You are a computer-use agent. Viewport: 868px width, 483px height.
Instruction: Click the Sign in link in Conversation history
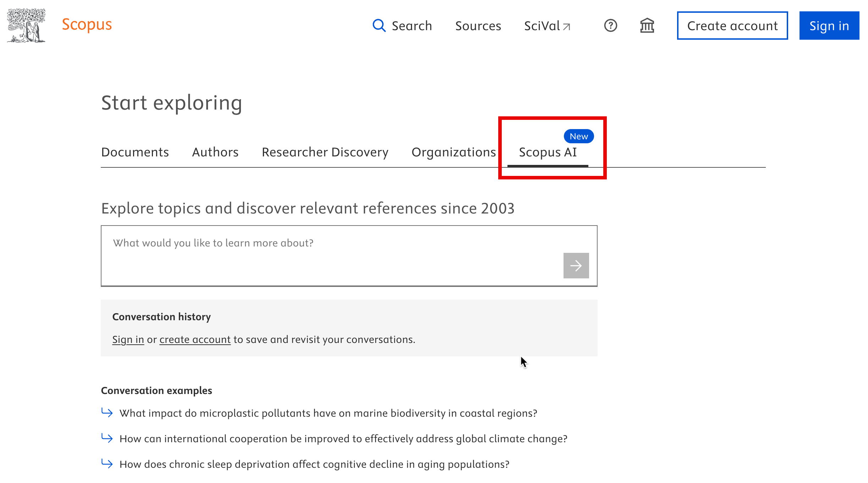[x=128, y=339]
